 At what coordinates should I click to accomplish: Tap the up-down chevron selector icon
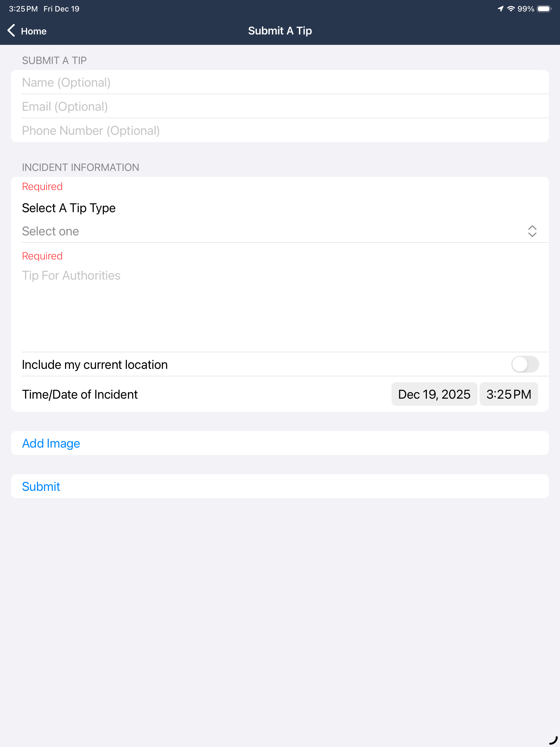click(532, 231)
